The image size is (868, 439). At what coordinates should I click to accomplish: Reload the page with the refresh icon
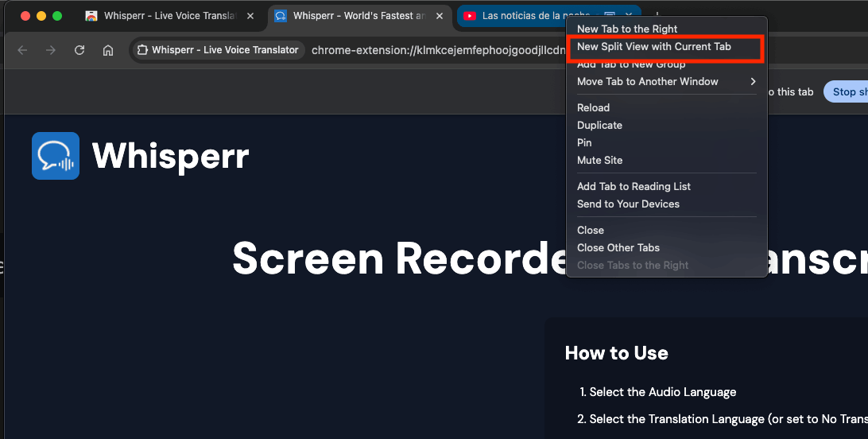click(79, 50)
